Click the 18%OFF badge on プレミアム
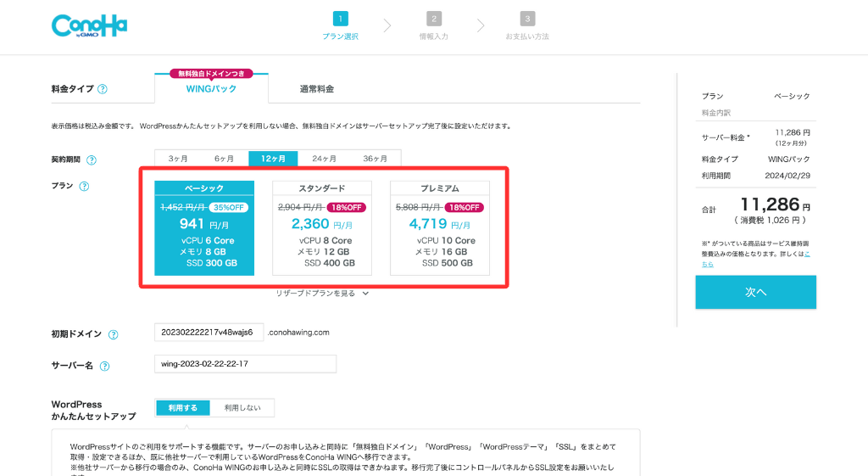This screenshot has height=476, width=868. pyautogui.click(x=464, y=207)
